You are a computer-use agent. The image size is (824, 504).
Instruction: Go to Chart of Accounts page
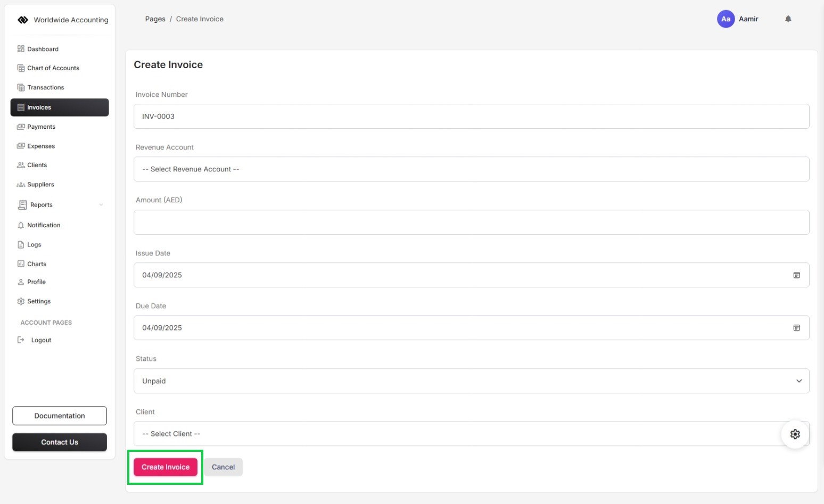(x=53, y=68)
